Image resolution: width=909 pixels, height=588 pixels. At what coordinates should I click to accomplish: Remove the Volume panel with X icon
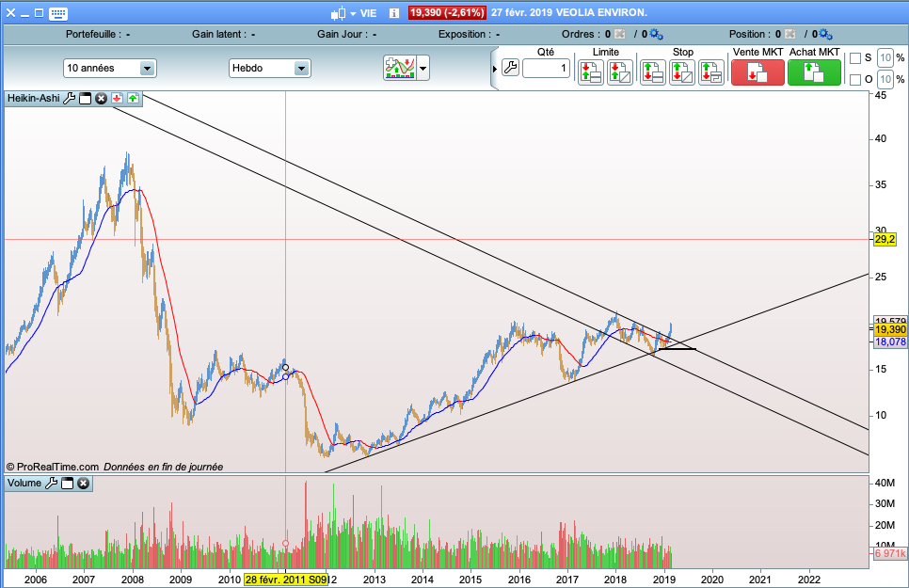pyautogui.click(x=84, y=483)
